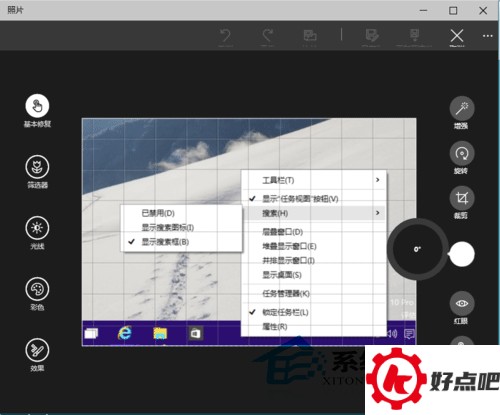Click the undo arrow in the top toolbar

coord(225,35)
